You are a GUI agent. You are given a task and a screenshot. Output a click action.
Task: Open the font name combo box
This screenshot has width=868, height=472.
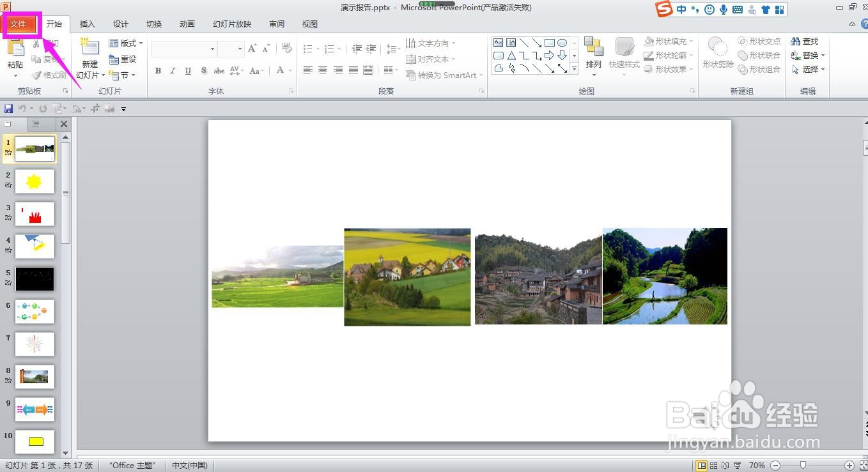(x=184, y=49)
